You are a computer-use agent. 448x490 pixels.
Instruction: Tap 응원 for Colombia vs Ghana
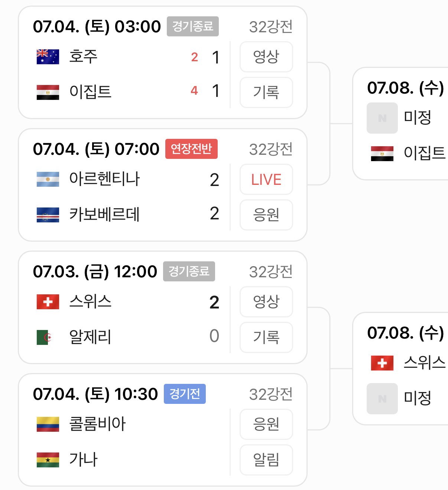click(x=266, y=424)
